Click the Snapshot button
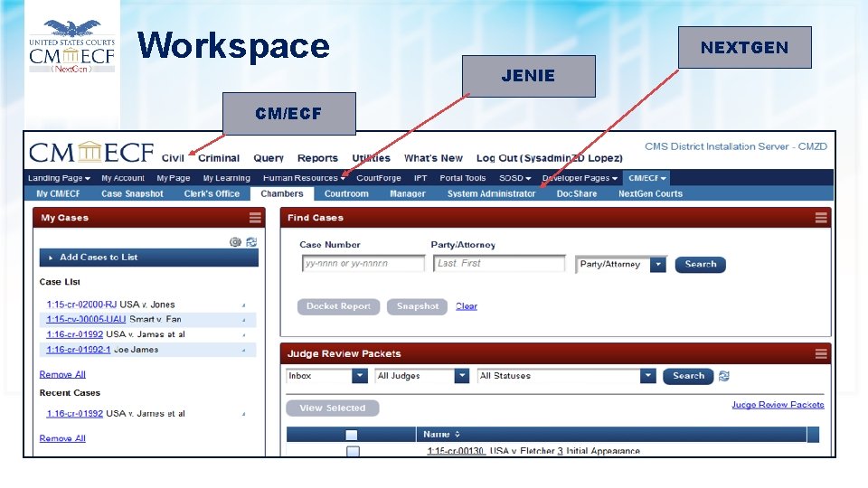The height and width of the screenshot is (488, 868). tap(418, 306)
